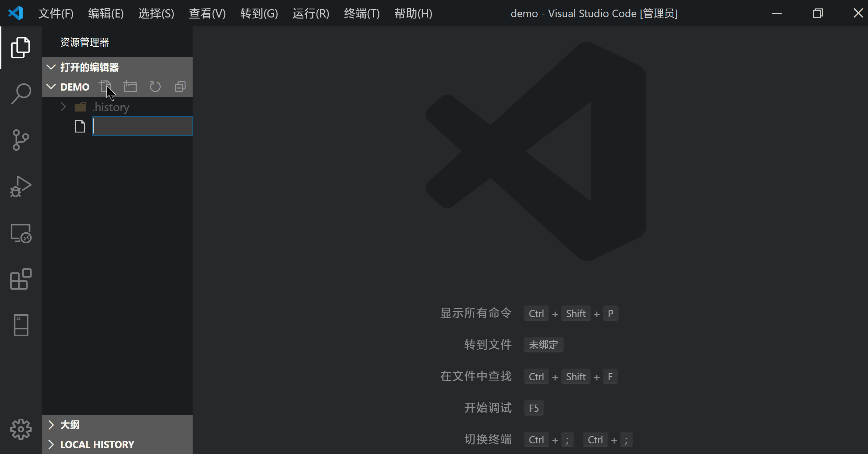Screen dimensions: 868x454
Task: Open the 运行(R) menu
Action: tap(311, 13)
